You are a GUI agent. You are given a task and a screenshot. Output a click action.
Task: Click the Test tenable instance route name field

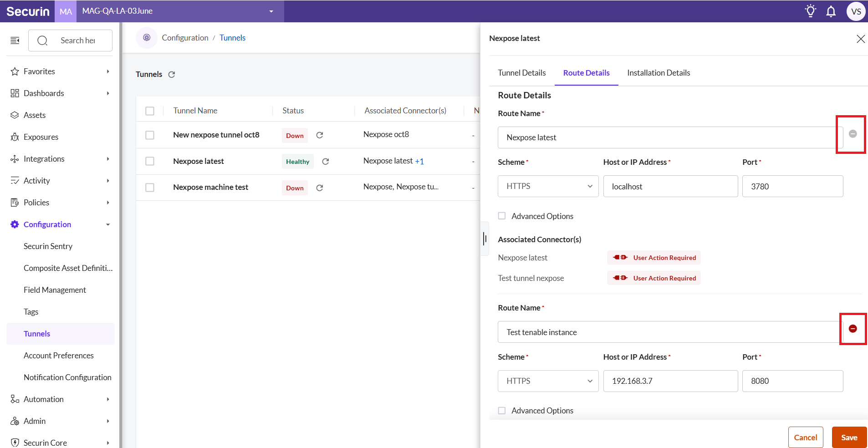coord(670,332)
